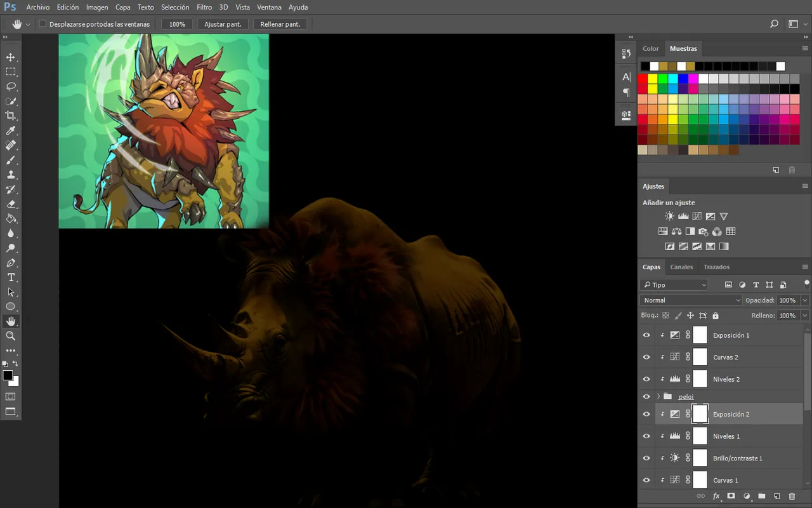
Task: Add a layer mask icon in Capas footer
Action: point(731,496)
